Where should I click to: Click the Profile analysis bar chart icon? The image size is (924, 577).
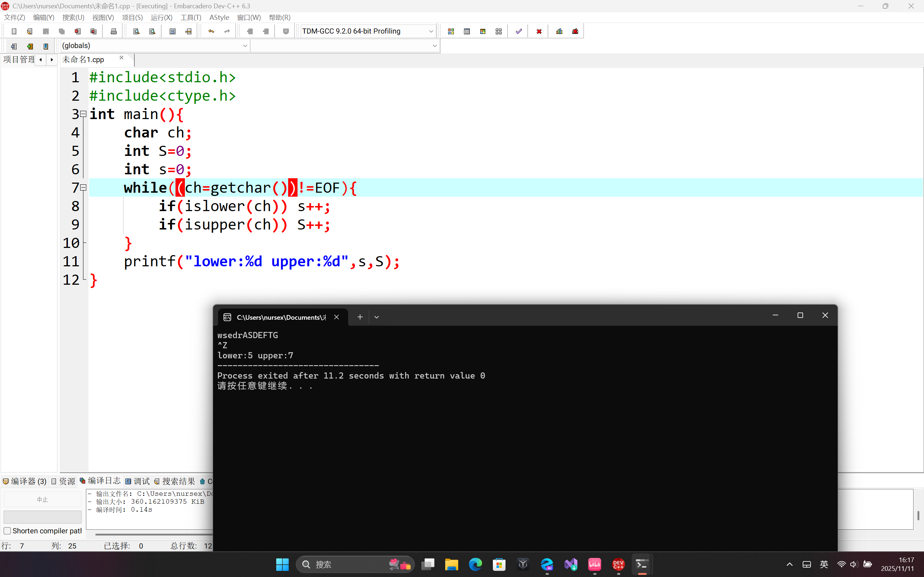(559, 31)
